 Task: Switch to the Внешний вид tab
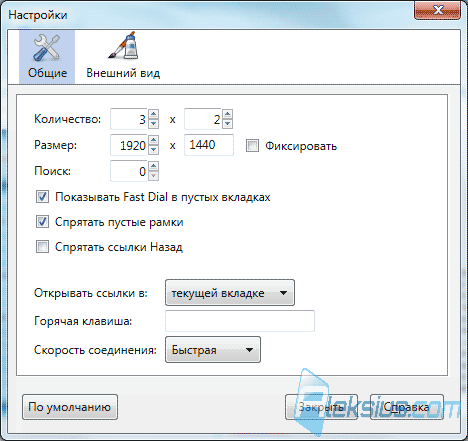pyautogui.click(x=123, y=56)
